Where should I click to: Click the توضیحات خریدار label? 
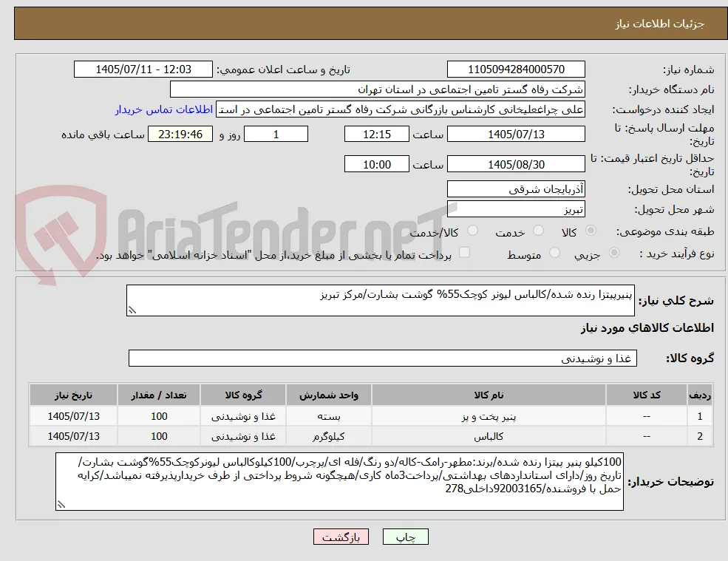click(x=670, y=482)
